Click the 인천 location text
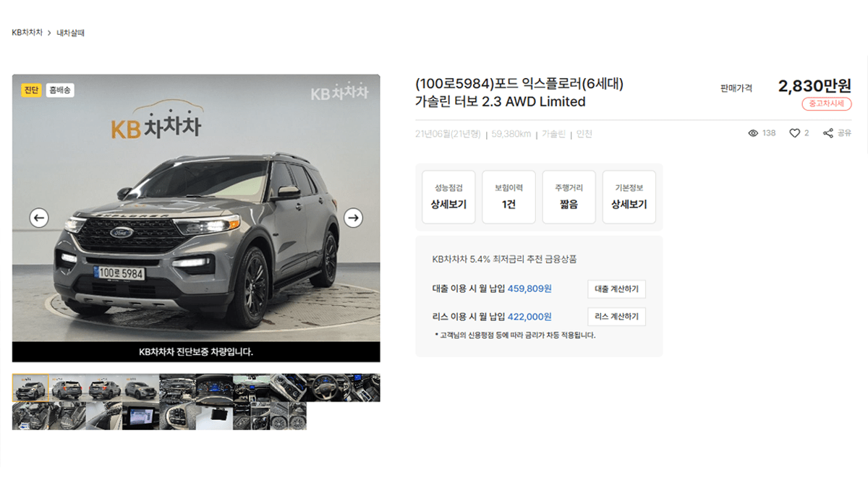The width and height of the screenshot is (868, 488). (584, 134)
